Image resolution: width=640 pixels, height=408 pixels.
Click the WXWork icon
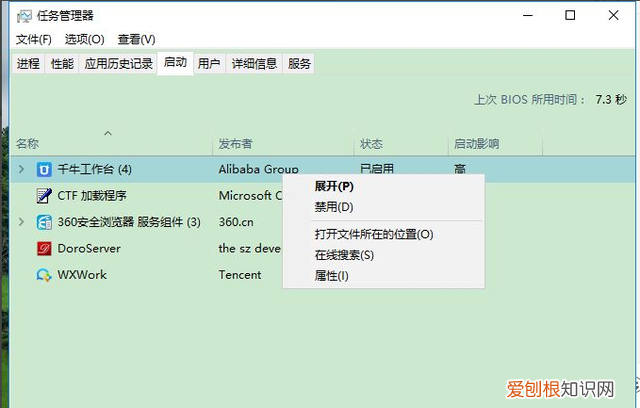click(x=44, y=275)
